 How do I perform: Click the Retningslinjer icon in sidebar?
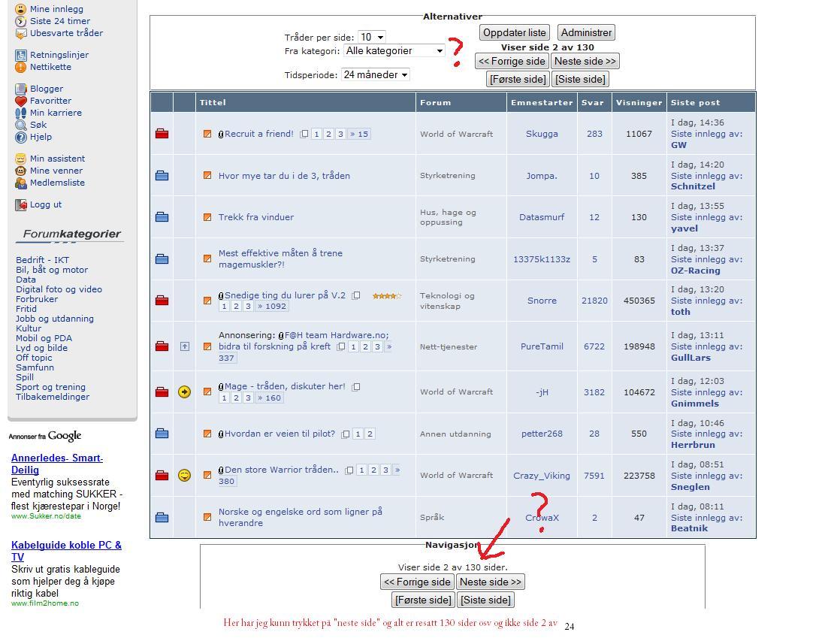[x=20, y=55]
